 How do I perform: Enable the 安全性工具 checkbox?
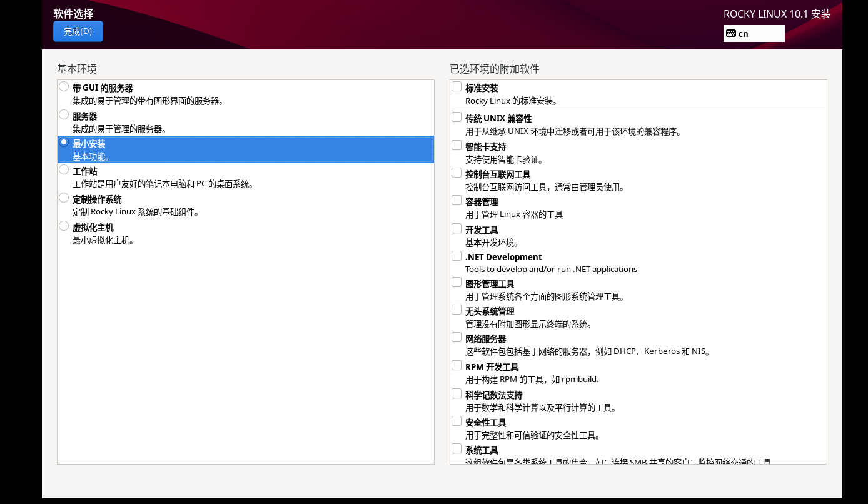click(x=457, y=421)
